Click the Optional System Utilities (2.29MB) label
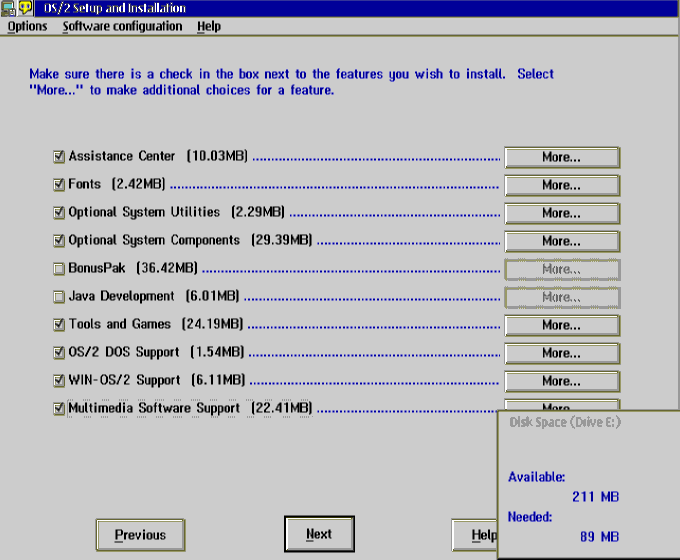The width and height of the screenshot is (680, 560). [x=176, y=212]
